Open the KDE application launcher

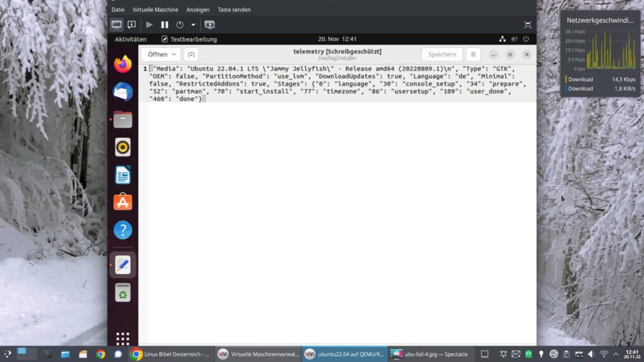coord(8,354)
